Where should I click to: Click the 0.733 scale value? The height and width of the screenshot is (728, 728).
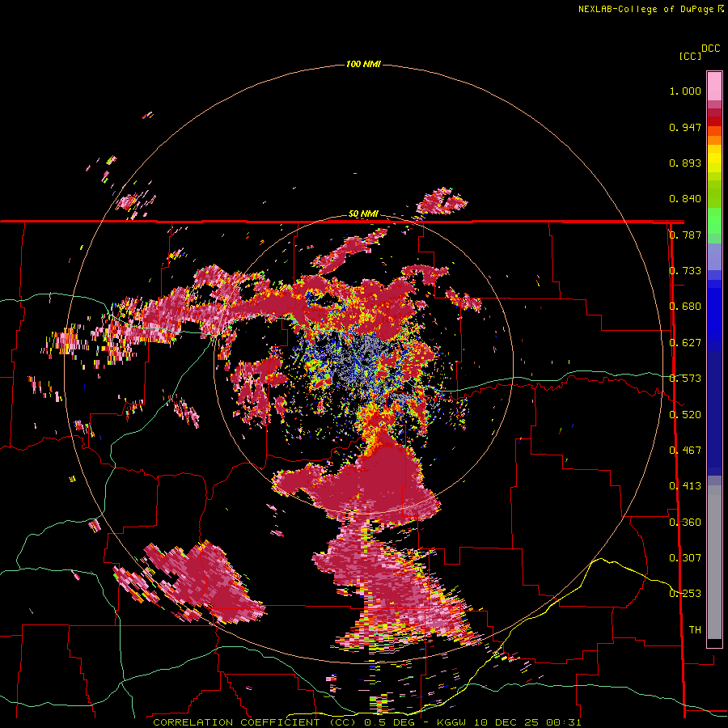[x=685, y=271]
